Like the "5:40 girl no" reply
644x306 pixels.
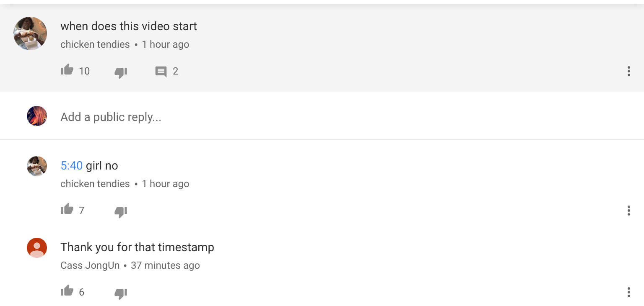coord(67,209)
